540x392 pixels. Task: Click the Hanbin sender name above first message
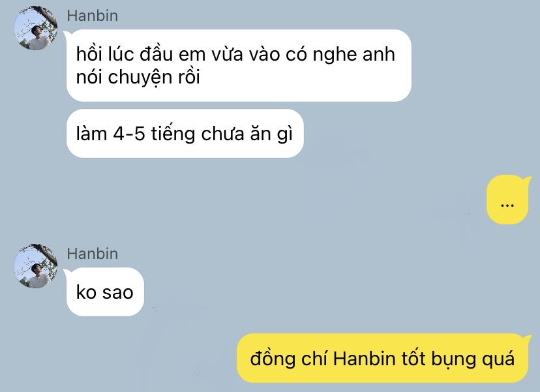point(93,16)
